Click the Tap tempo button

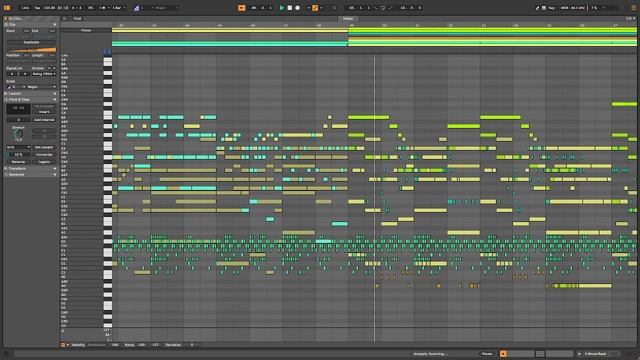(37, 8)
